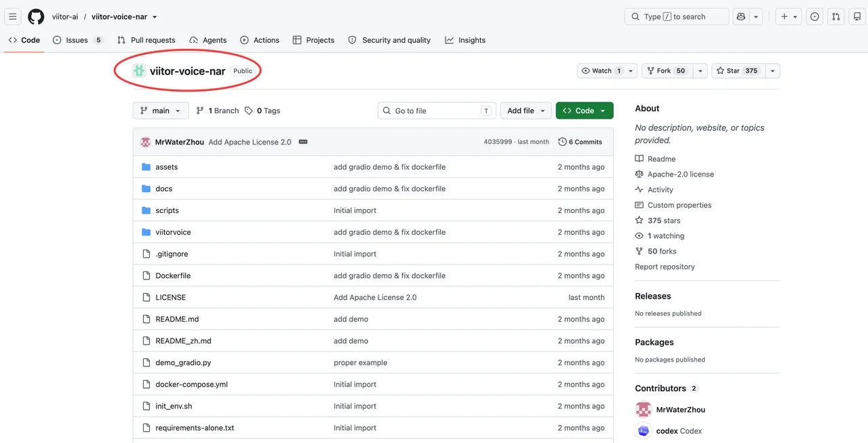Open README_zh.md file
The width and height of the screenshot is (868, 443).
point(183,341)
